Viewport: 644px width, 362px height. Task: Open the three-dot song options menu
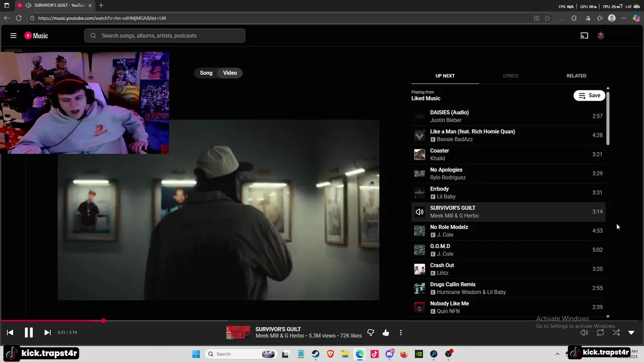pyautogui.click(x=400, y=332)
